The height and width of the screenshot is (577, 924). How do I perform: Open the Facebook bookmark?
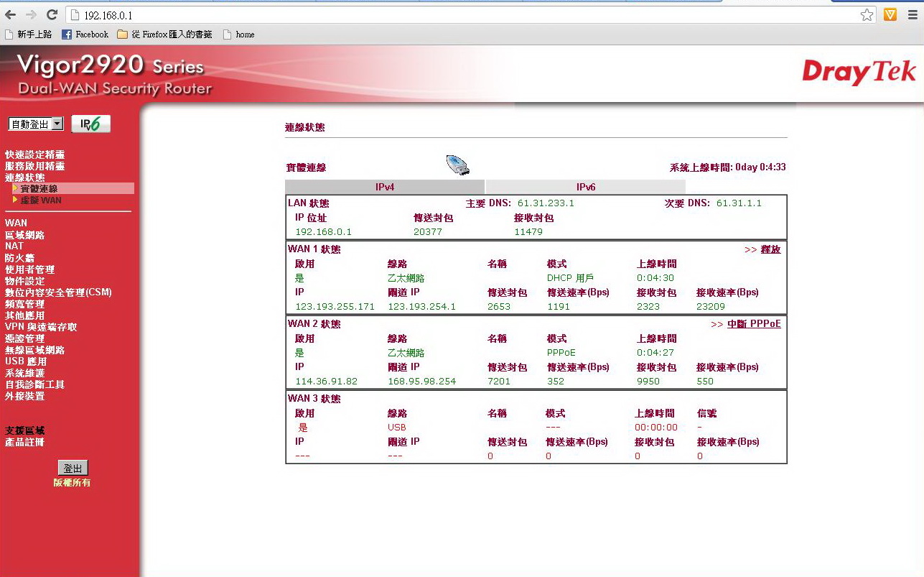85,34
